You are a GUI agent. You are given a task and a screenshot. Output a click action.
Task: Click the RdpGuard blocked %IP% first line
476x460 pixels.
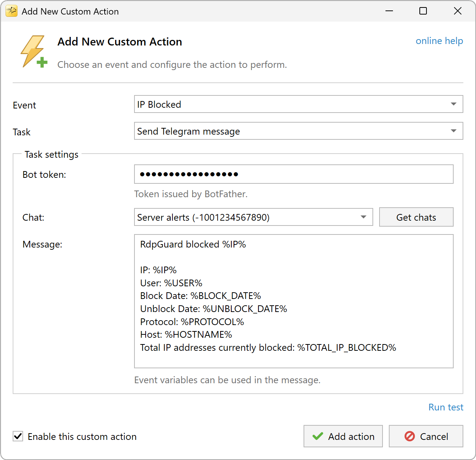coord(193,244)
